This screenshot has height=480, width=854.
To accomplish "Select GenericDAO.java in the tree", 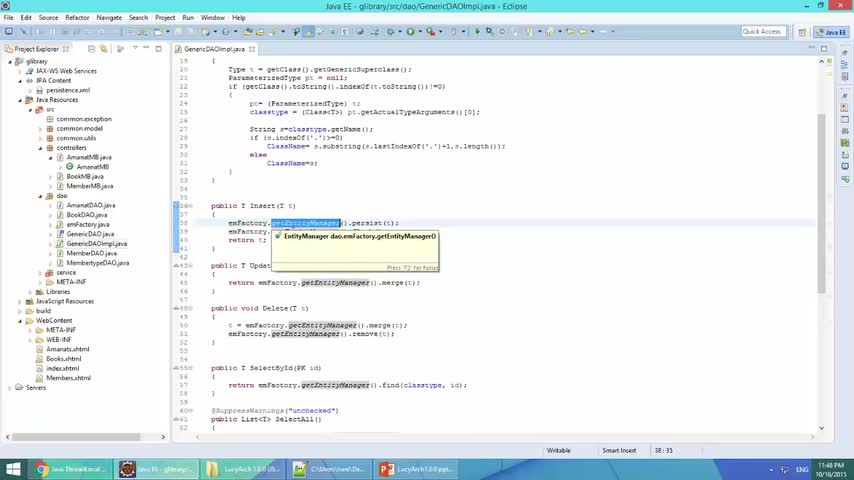I will click(x=90, y=234).
